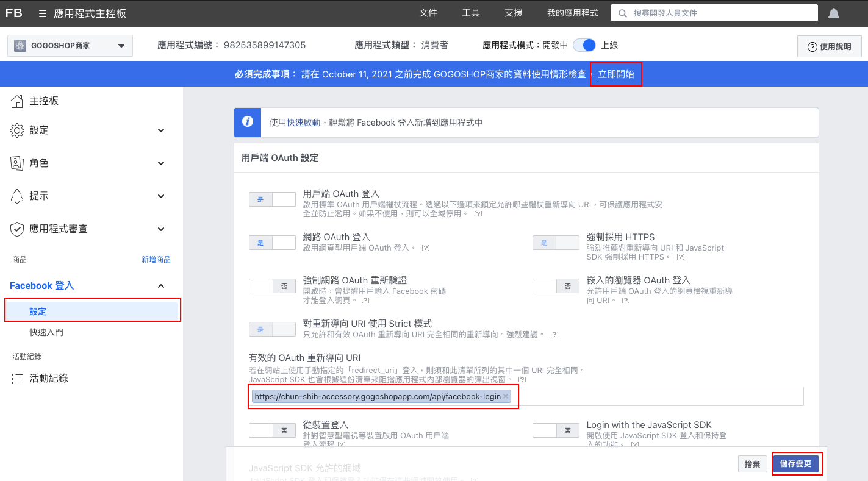Click the FB logo
The width and height of the screenshot is (868, 481).
point(14,13)
